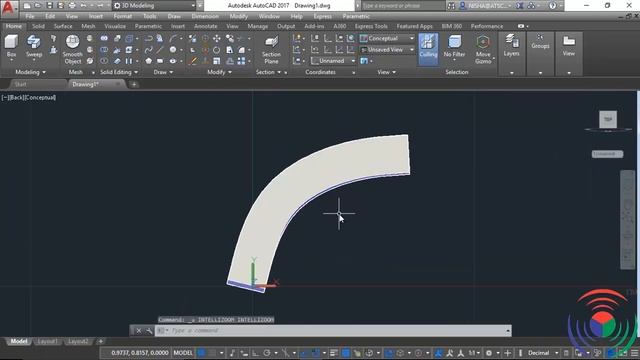This screenshot has width=640, height=360.
Task: Click the Workspace Switching gear in status bar
Action: 489,353
